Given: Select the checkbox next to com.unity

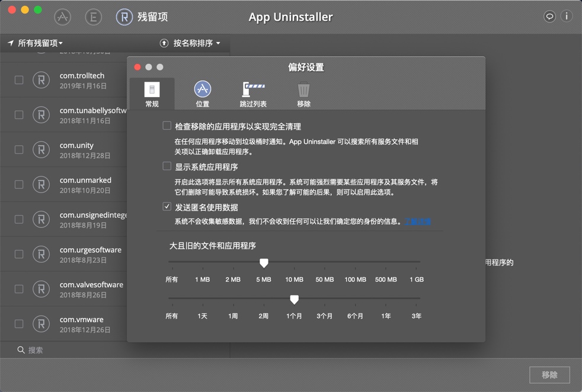Looking at the screenshot, I should point(18,149).
